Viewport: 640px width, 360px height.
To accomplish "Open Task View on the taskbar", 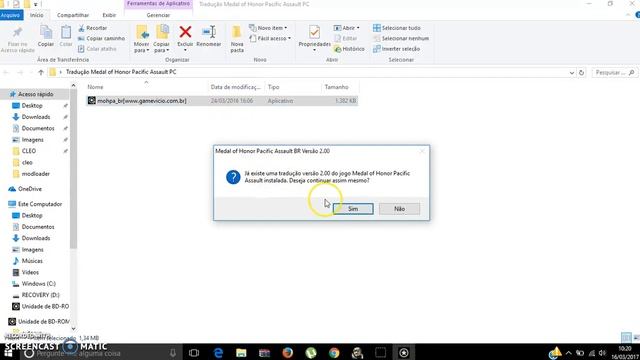I will (194, 353).
